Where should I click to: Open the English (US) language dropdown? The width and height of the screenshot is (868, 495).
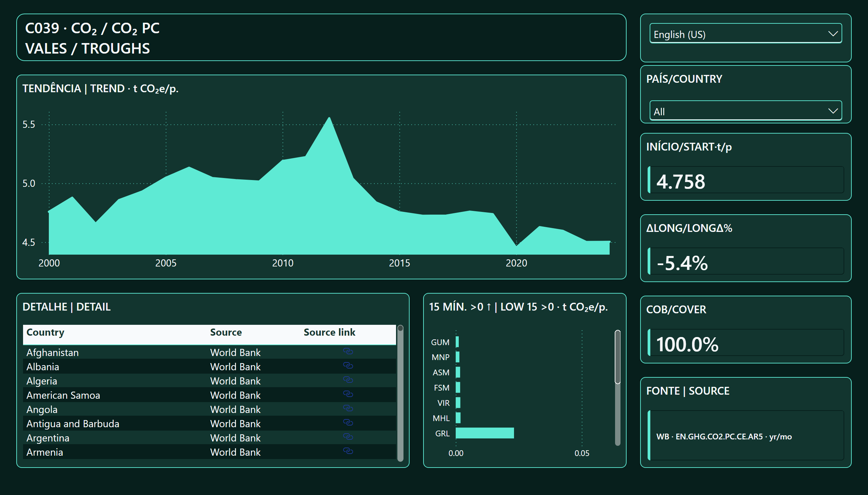pyautogui.click(x=745, y=34)
